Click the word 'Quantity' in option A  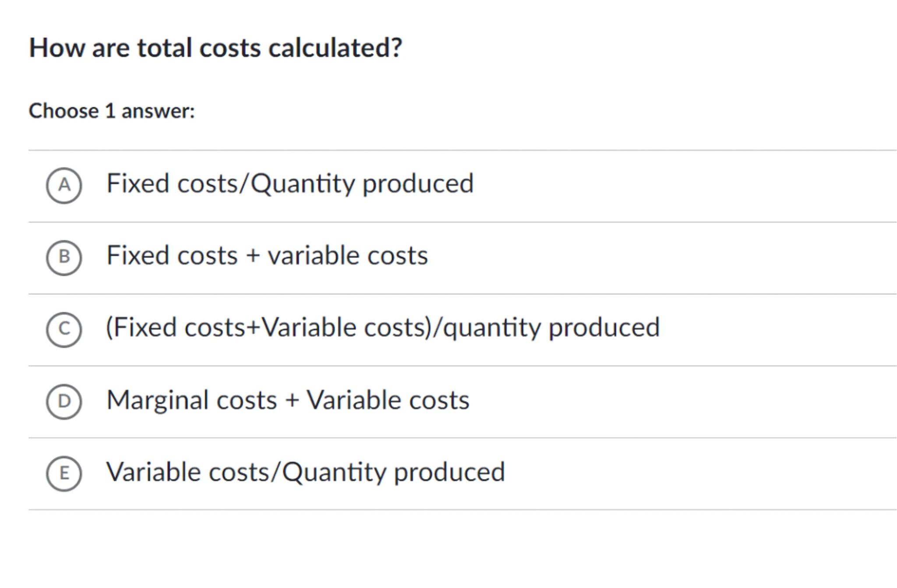pos(303,183)
